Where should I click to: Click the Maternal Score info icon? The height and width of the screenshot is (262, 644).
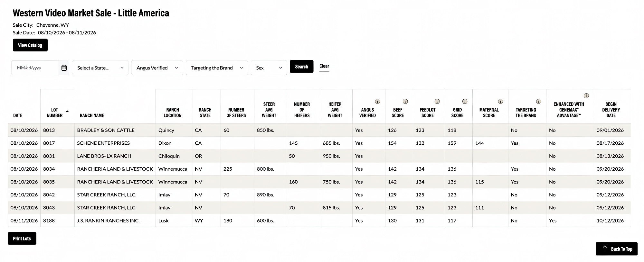500,102
